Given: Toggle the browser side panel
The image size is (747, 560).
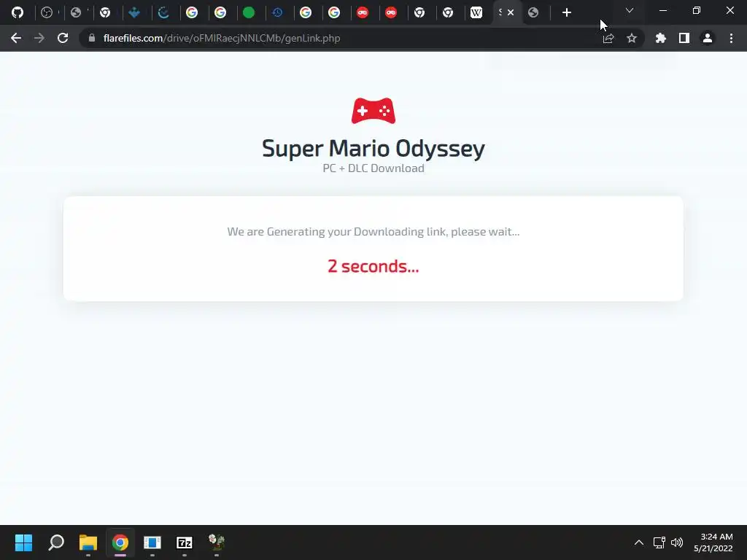Looking at the screenshot, I should pos(684,38).
